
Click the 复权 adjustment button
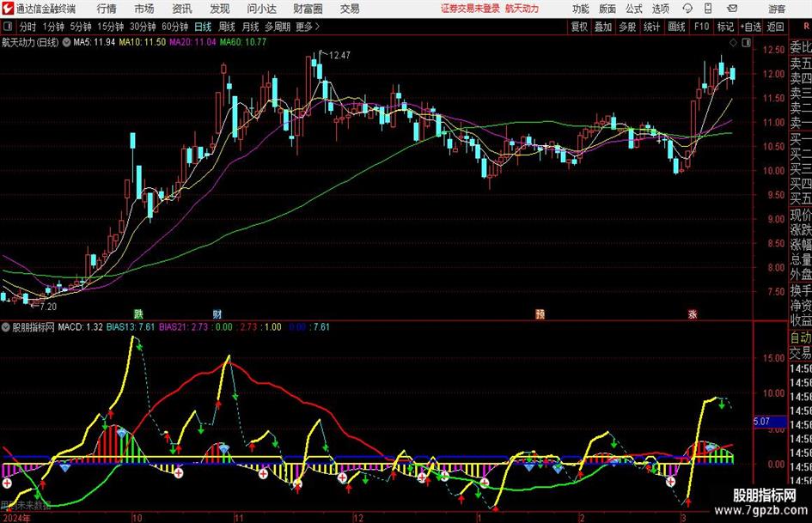[579, 27]
